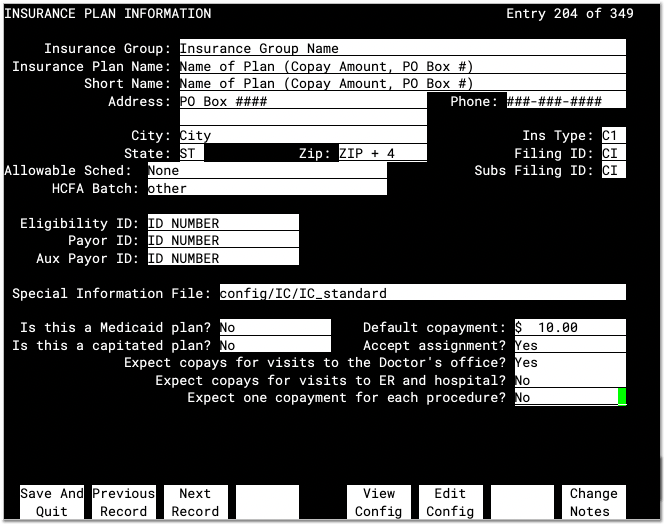Select the State field
Image resolution: width=665 pixels, height=525 pixels.
[x=192, y=153]
